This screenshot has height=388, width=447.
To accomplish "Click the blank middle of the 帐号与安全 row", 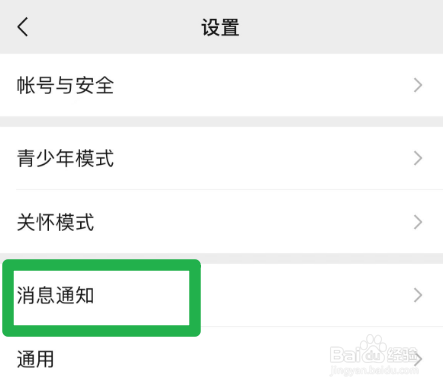I will (263, 85).
